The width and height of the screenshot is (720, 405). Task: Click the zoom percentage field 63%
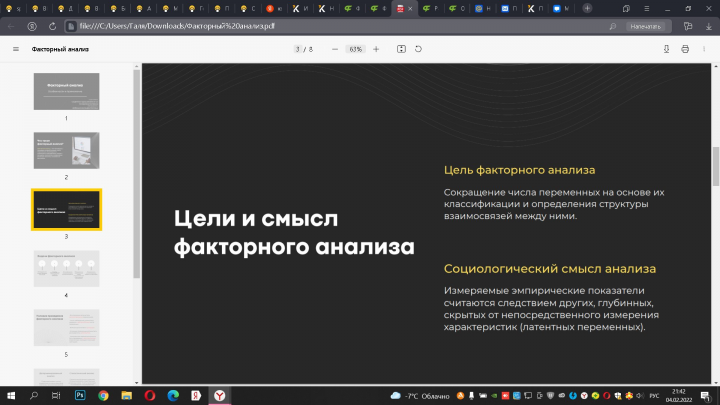coord(355,49)
